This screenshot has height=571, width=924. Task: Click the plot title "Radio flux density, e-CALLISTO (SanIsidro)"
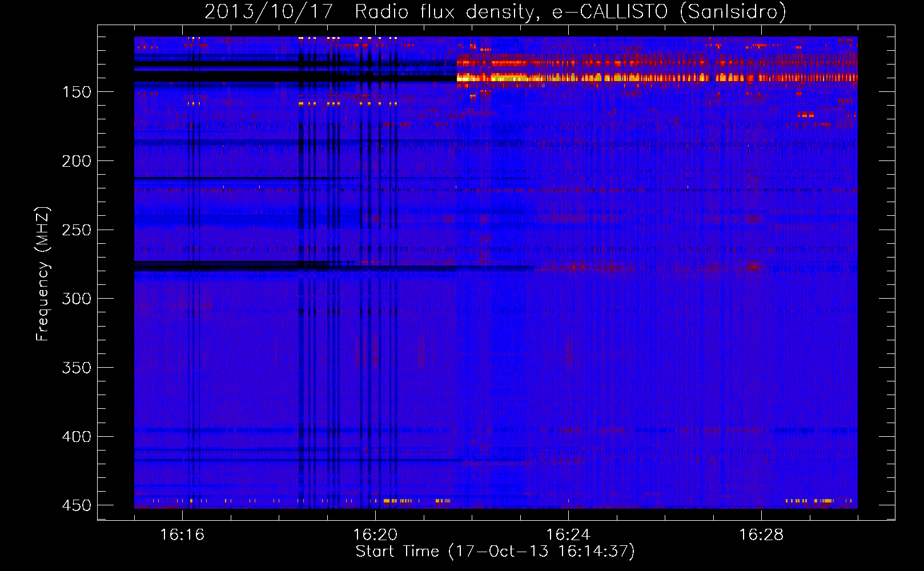[570, 11]
